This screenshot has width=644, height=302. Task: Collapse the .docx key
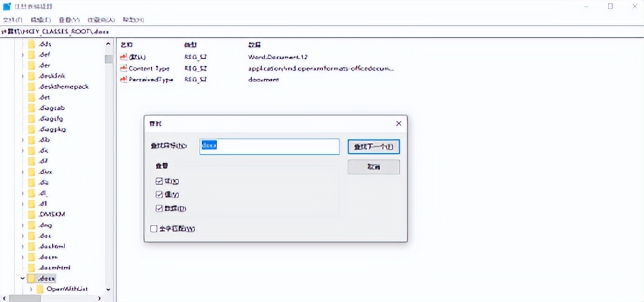click(23, 279)
